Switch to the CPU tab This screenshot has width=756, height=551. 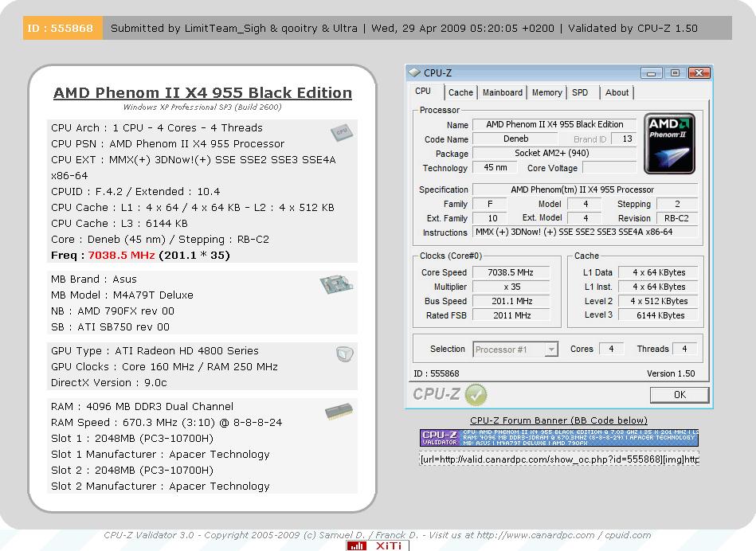pos(423,91)
